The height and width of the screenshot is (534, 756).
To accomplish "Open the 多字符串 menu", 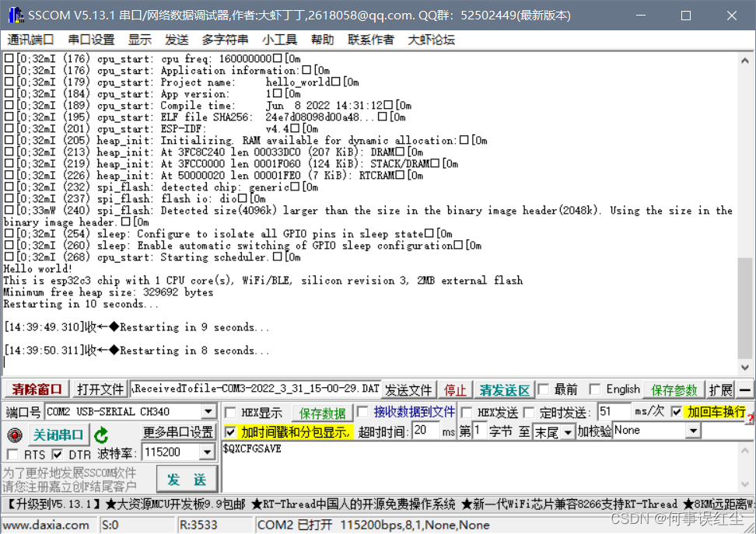I will (x=225, y=40).
